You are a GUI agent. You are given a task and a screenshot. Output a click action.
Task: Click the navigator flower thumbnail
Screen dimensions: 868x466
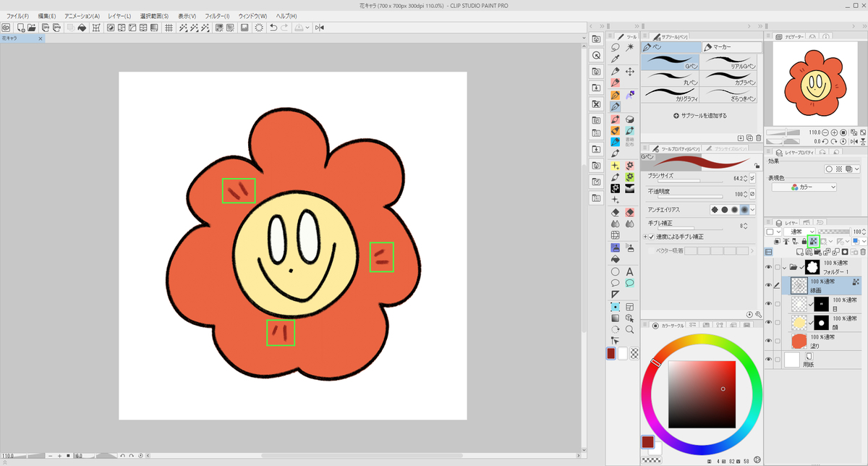(x=815, y=83)
